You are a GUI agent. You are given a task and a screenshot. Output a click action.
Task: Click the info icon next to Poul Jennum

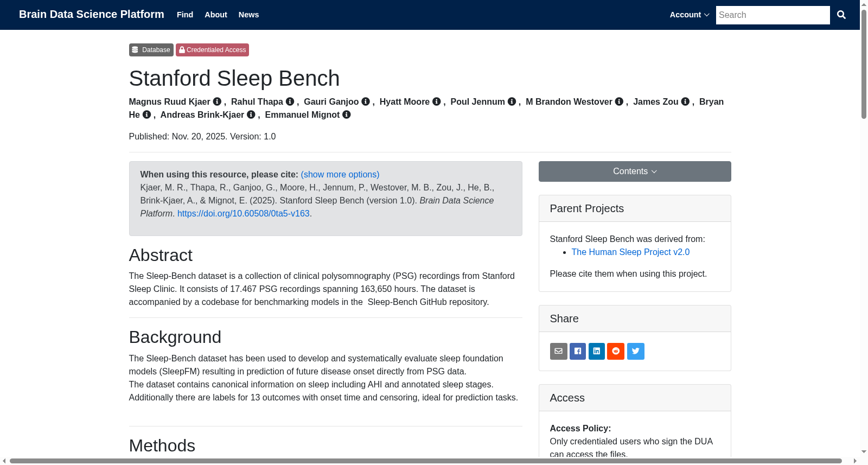coord(512,101)
